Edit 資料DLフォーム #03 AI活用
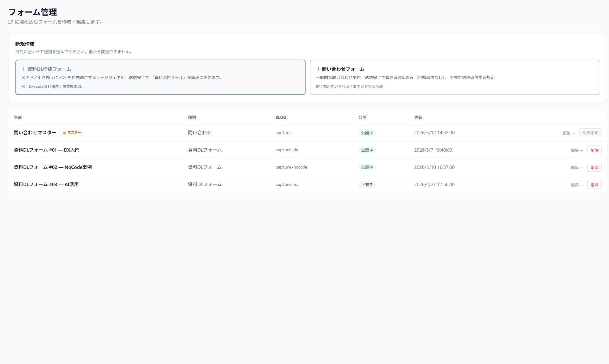This screenshot has height=364, width=609. pyautogui.click(x=577, y=185)
